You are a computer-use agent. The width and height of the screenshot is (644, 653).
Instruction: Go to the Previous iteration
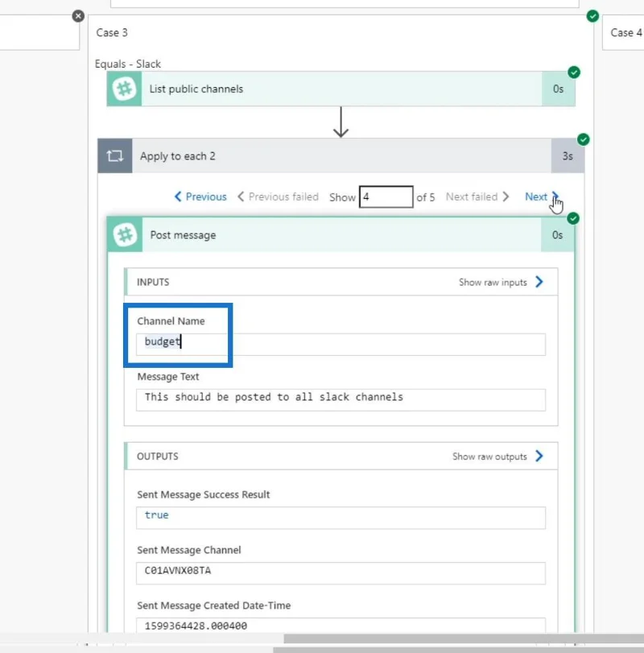coord(200,196)
